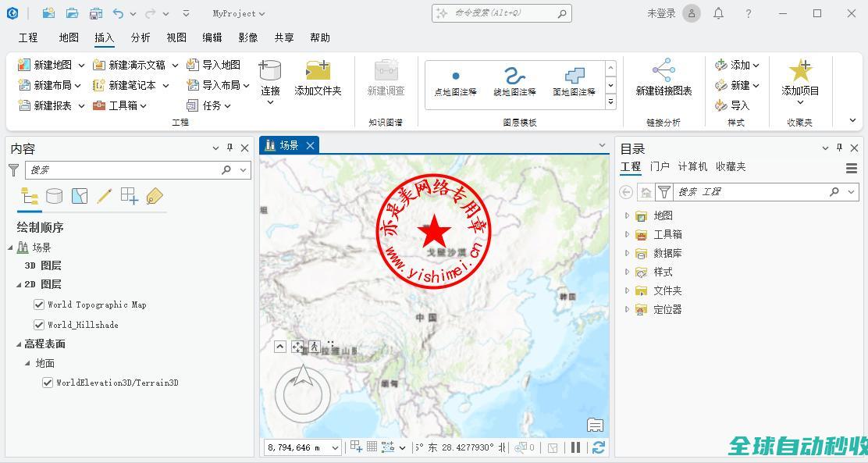Toggle the World_Hillshade layer visibility
This screenshot has width=868, height=463.
point(39,325)
